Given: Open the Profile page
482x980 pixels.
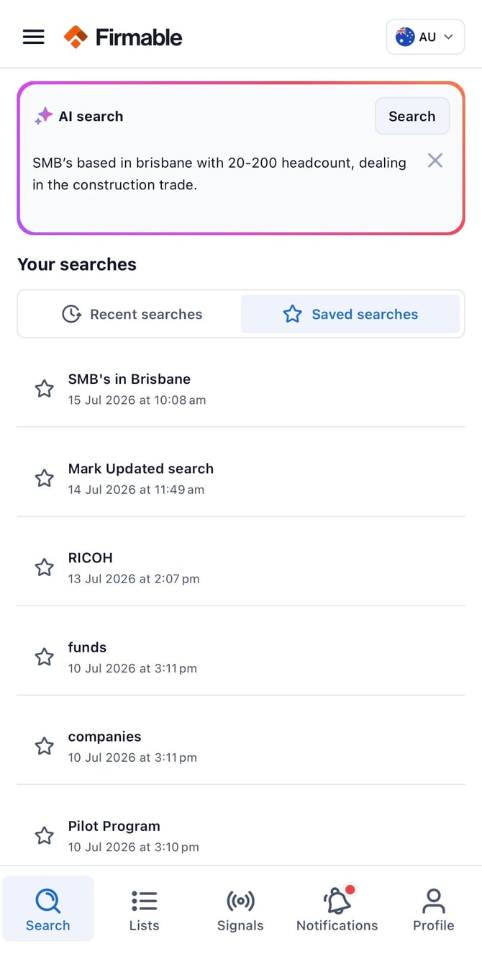Looking at the screenshot, I should [x=433, y=909].
